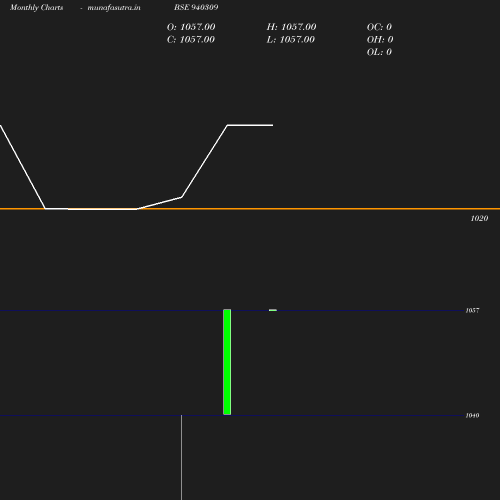The width and height of the screenshot is (500, 500).
Task: Click the 1040 price axis label
Action: 472,415
